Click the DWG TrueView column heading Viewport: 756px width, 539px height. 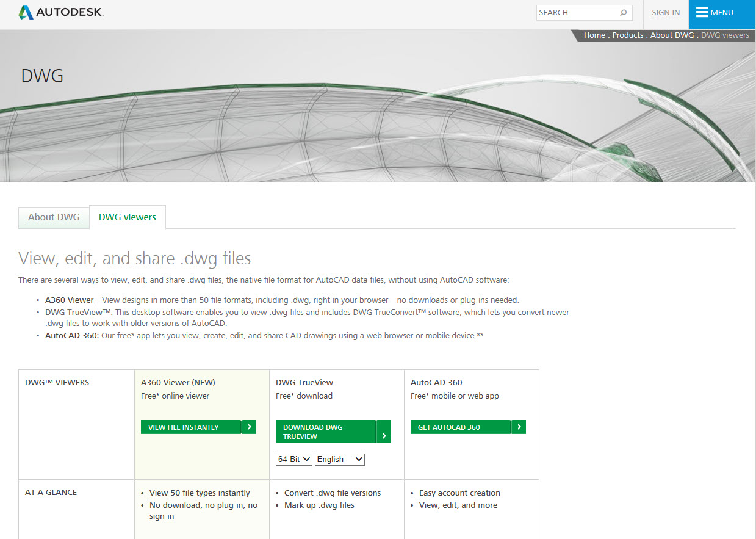coord(304,382)
